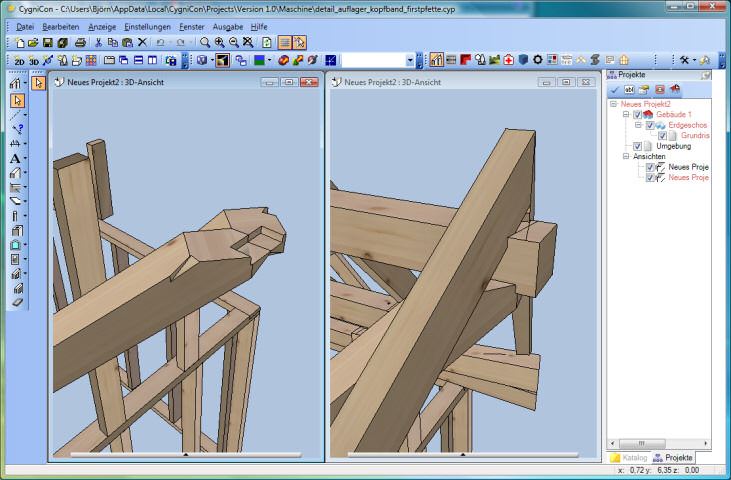Collapse the Ansichten tree node

coord(625,157)
